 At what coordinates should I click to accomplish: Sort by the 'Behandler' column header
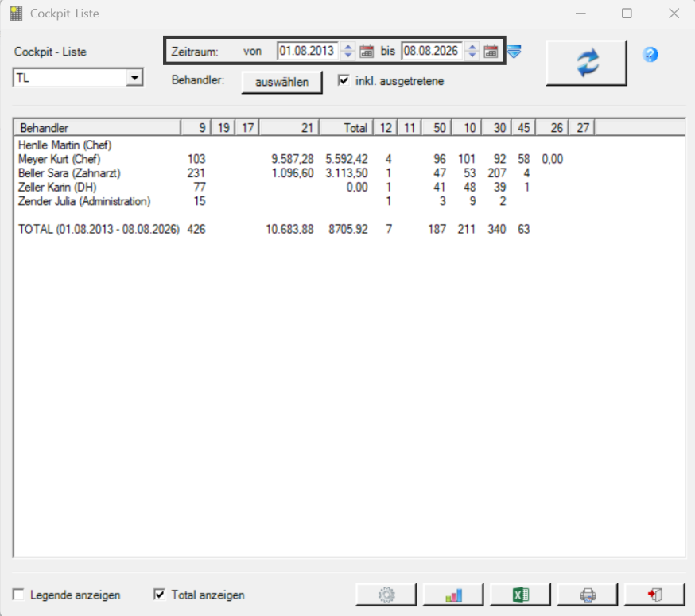98,128
